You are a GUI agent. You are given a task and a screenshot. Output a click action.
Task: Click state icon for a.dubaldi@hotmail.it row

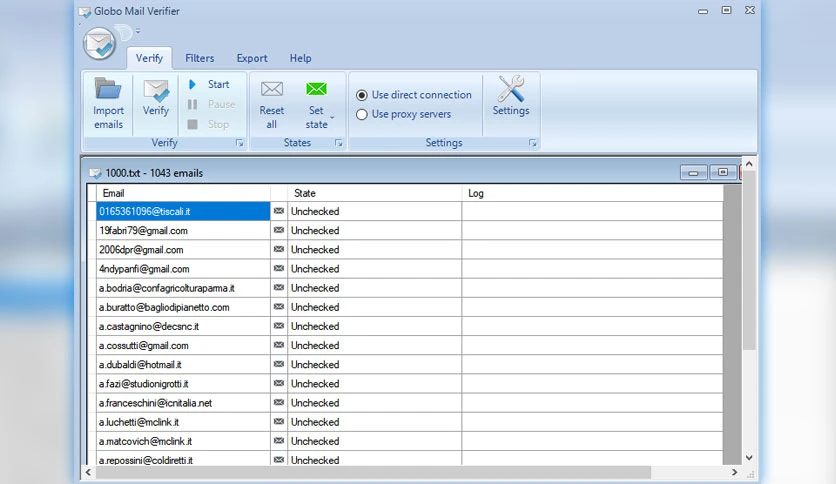pos(279,365)
